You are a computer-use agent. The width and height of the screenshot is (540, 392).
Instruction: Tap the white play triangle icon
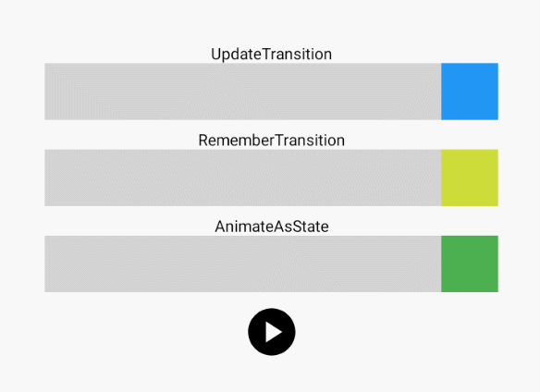click(x=273, y=332)
